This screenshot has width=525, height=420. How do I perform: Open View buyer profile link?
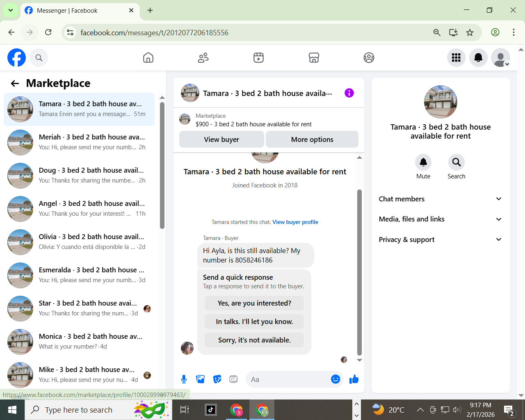tap(295, 222)
